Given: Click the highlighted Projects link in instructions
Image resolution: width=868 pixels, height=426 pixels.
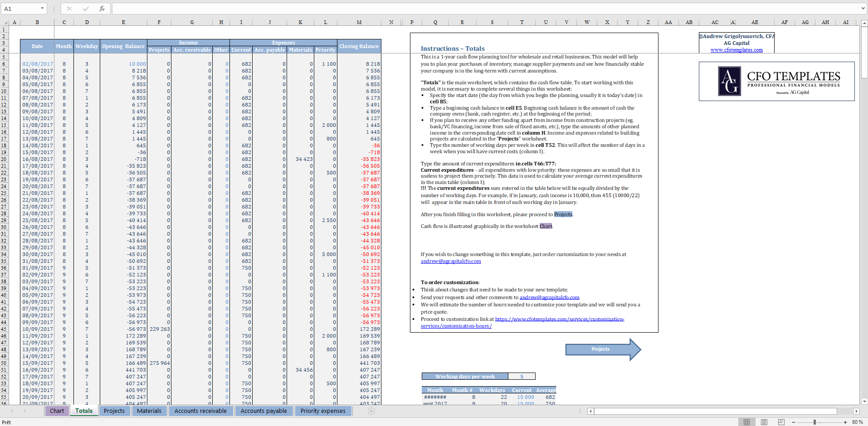Looking at the screenshot, I should [563, 214].
